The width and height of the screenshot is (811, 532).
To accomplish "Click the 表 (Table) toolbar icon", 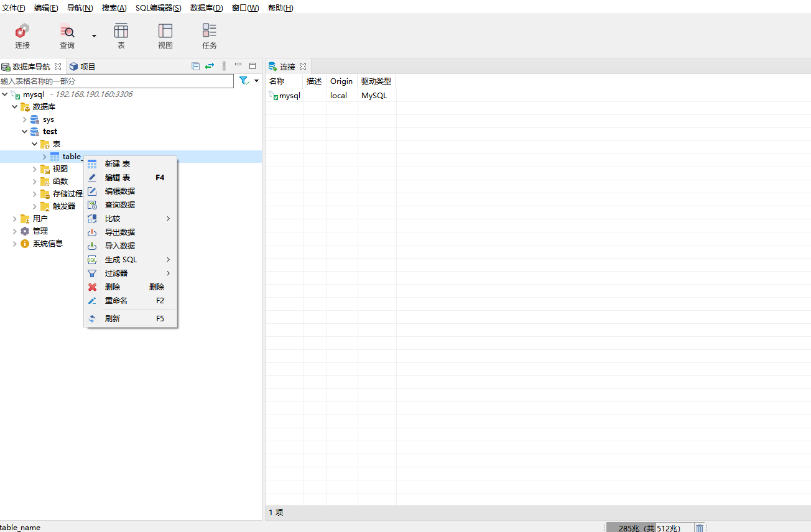I will [121, 36].
